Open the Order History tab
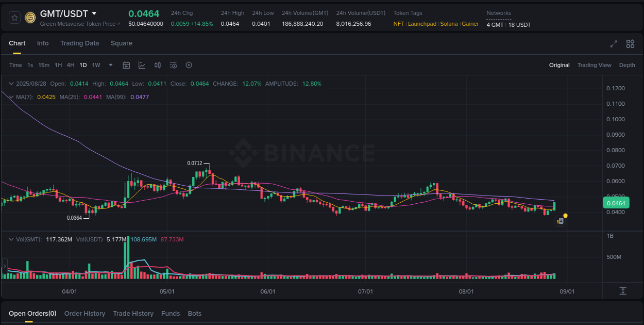Viewport: 644px width, 325px height. [84, 313]
